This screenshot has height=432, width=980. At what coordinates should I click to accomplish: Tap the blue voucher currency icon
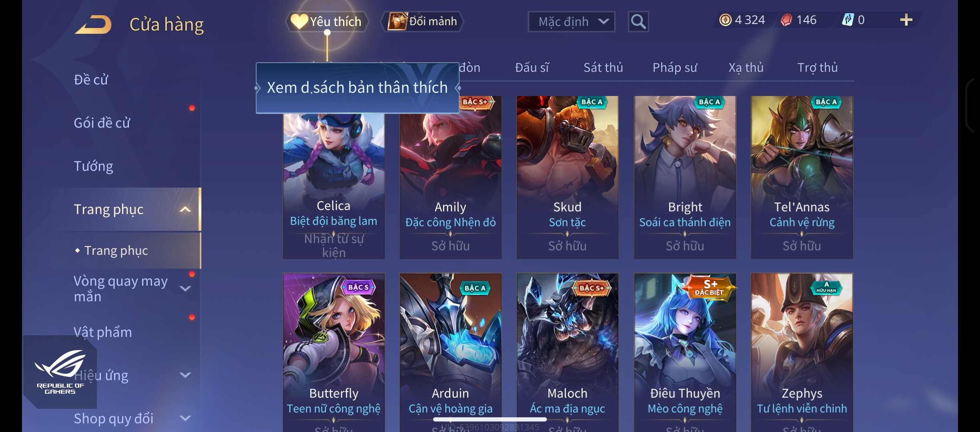[x=847, y=20]
